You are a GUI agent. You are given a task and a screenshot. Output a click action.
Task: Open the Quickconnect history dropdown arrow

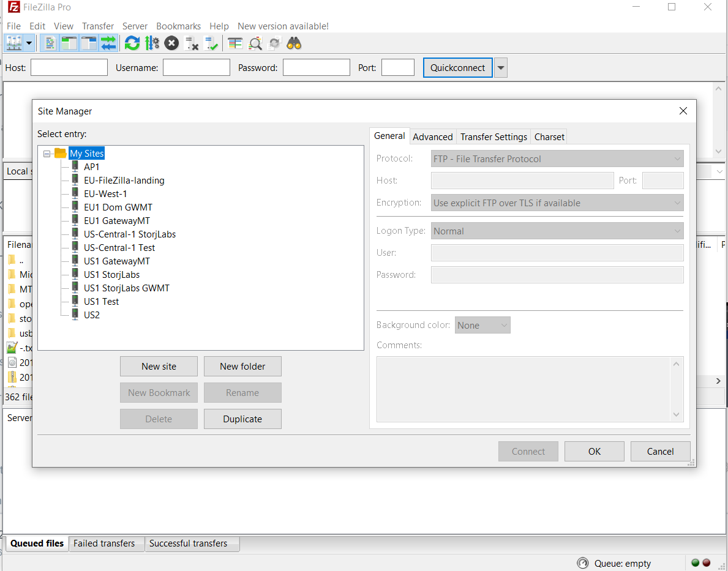pos(500,68)
